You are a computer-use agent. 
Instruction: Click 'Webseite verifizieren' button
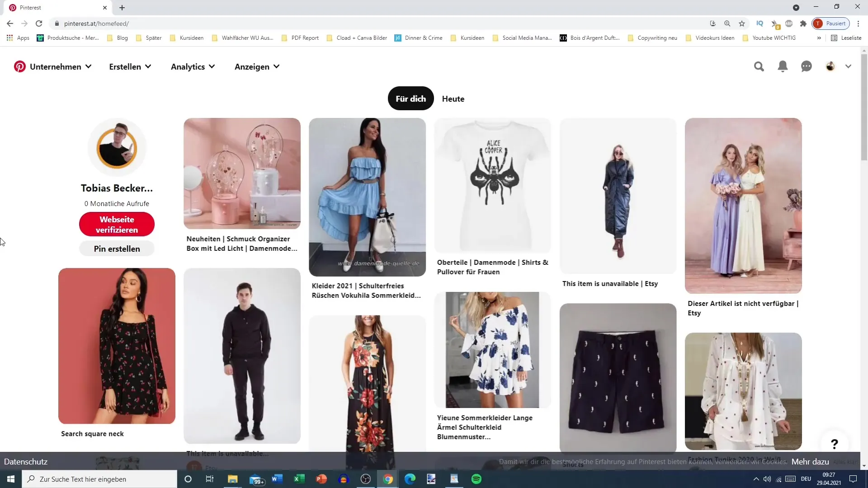(116, 225)
